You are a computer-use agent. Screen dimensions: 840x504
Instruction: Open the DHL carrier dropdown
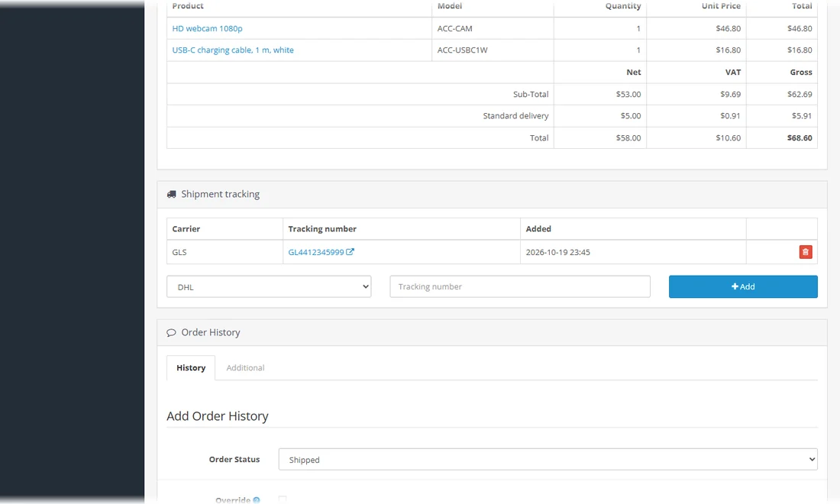(x=269, y=286)
